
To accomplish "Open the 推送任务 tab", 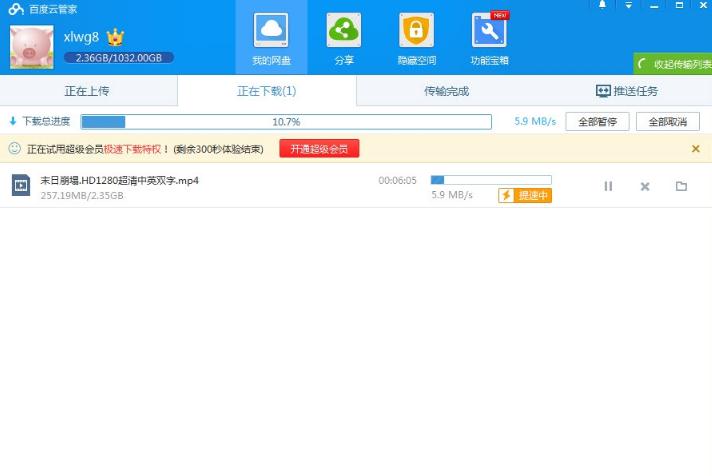I will pyautogui.click(x=627, y=91).
